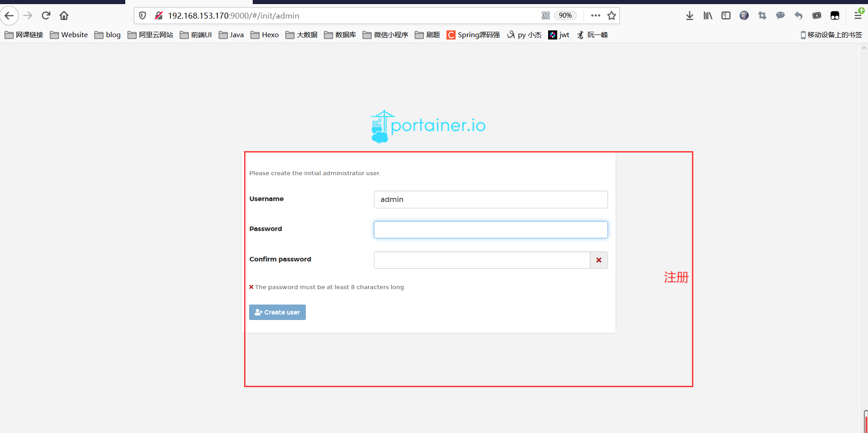Open the 前端UI bookmark folder
Screen dimensions: 868x433
pos(196,35)
